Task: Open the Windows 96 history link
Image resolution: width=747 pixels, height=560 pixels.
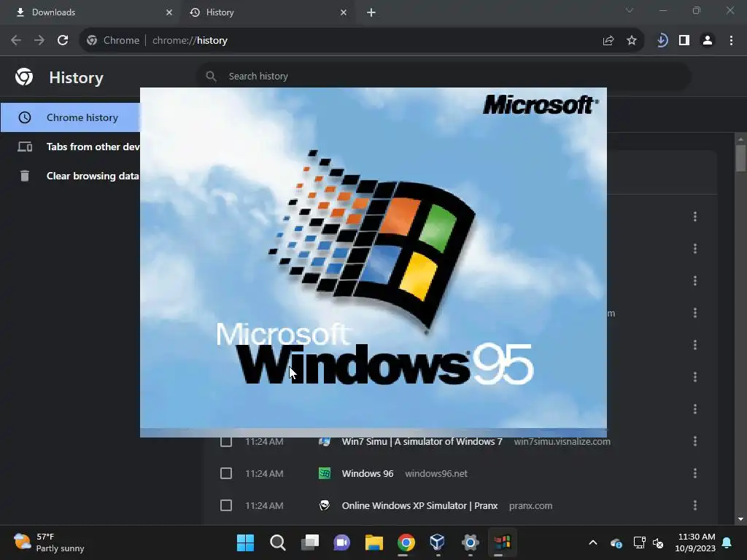Action: 368,473
